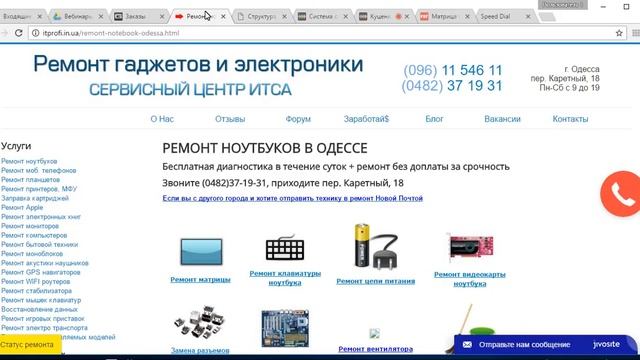Screen dimensions: 640x360
Task: Open Ремонт GPS навигаторов sidebar link
Action: tap(40, 272)
